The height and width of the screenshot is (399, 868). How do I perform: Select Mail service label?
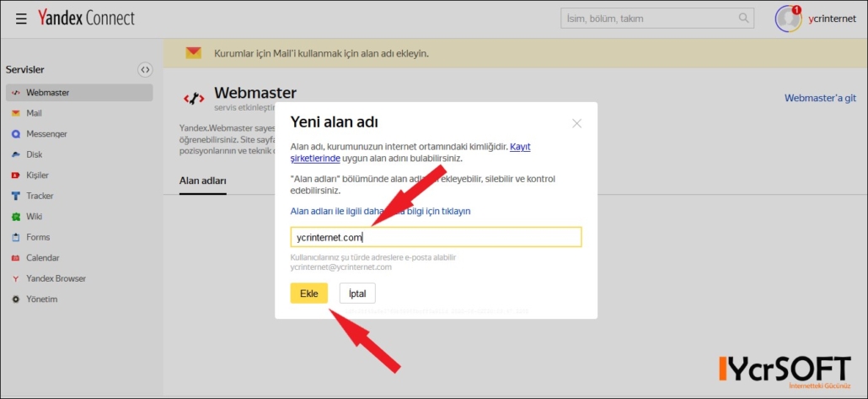pyautogui.click(x=34, y=113)
